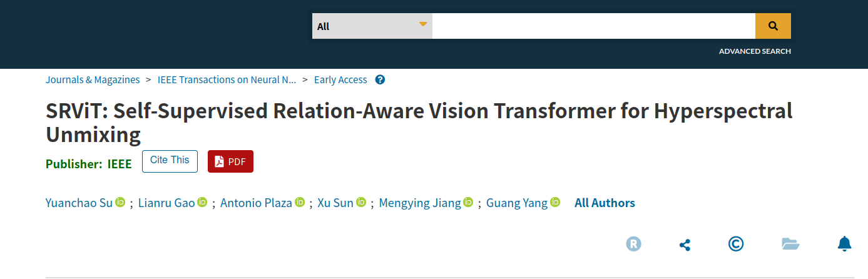Open the Early Access help question icon

click(x=380, y=80)
